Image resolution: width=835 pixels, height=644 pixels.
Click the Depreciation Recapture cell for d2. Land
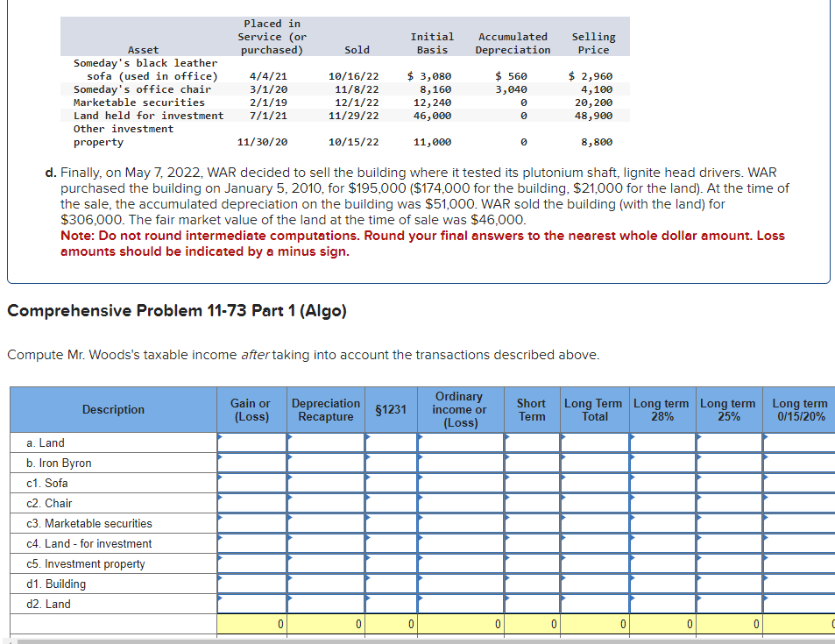[x=325, y=604]
